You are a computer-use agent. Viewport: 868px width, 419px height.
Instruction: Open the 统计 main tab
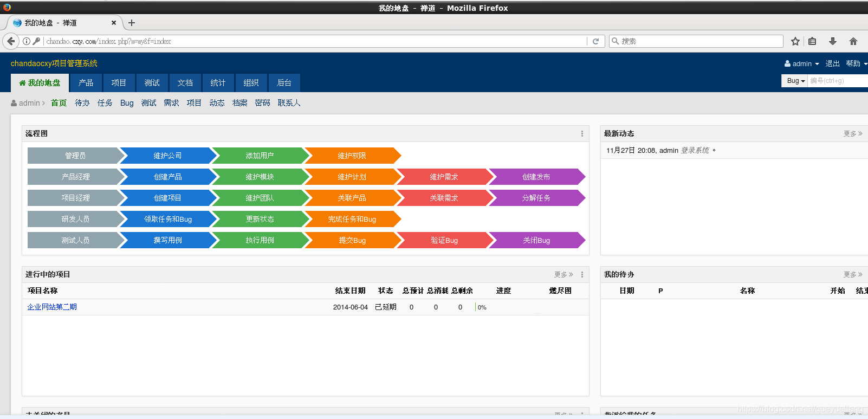pos(218,83)
